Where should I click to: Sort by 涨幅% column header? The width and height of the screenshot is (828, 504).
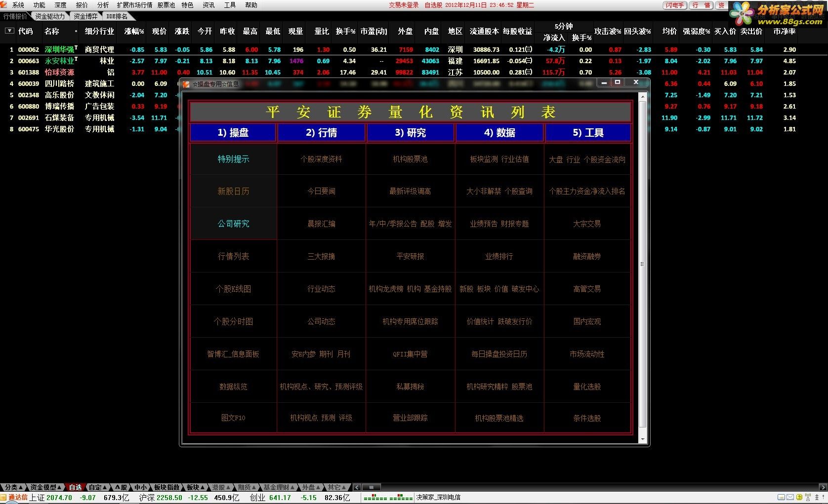pos(134,31)
